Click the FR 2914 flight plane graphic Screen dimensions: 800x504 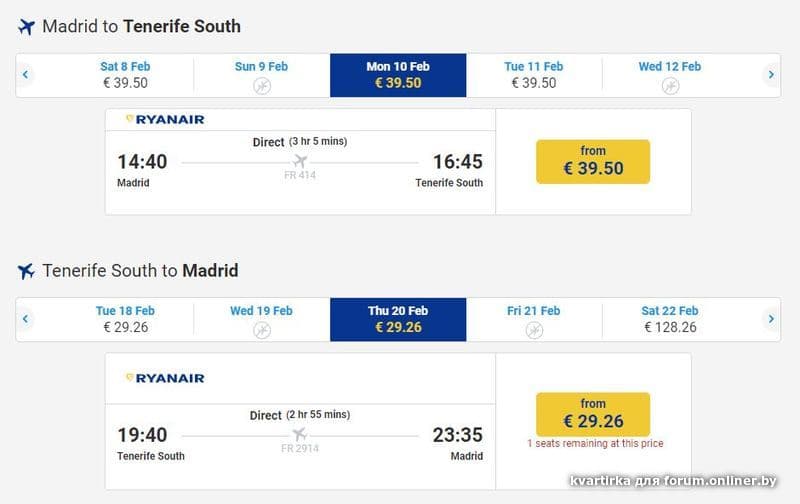299,435
